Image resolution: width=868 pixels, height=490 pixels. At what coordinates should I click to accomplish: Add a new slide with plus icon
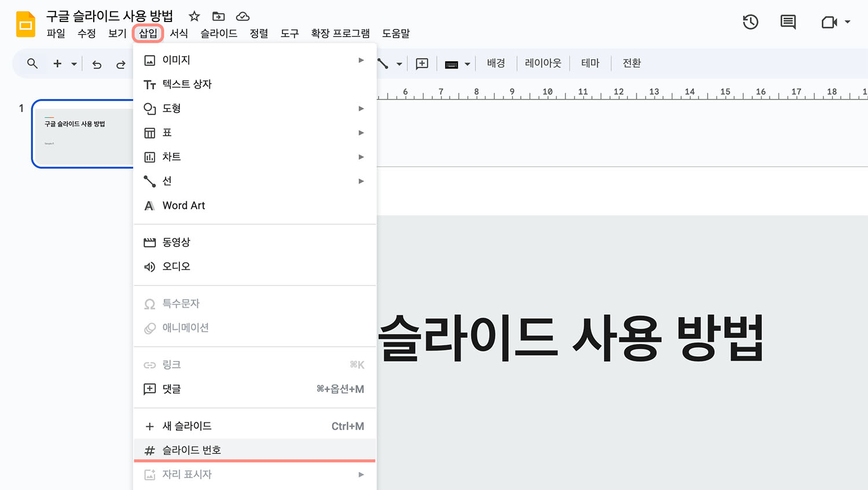[57, 64]
